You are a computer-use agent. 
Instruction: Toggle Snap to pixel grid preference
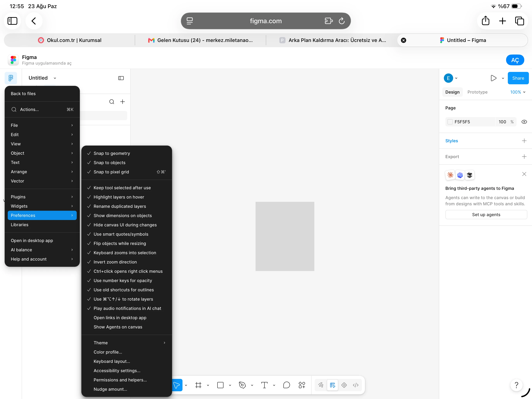(x=127, y=172)
